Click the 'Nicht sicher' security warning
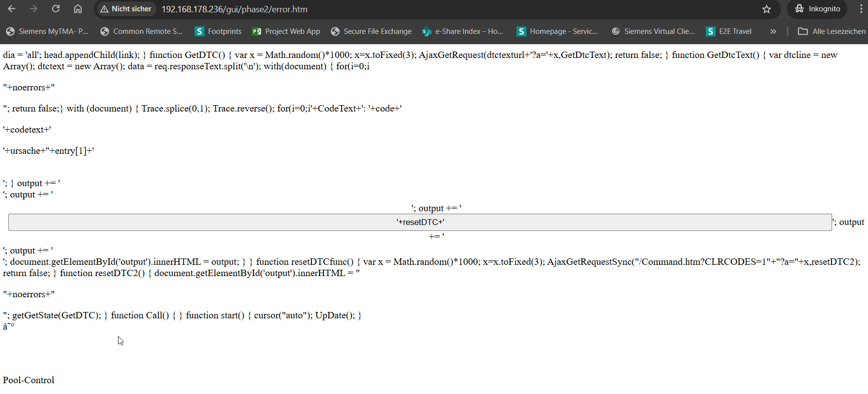 tap(126, 9)
